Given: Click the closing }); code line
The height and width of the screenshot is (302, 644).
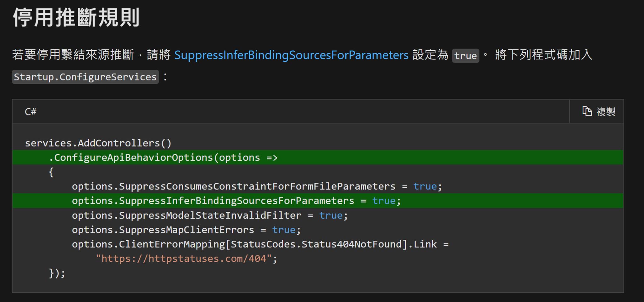Looking at the screenshot, I should 57,273.
